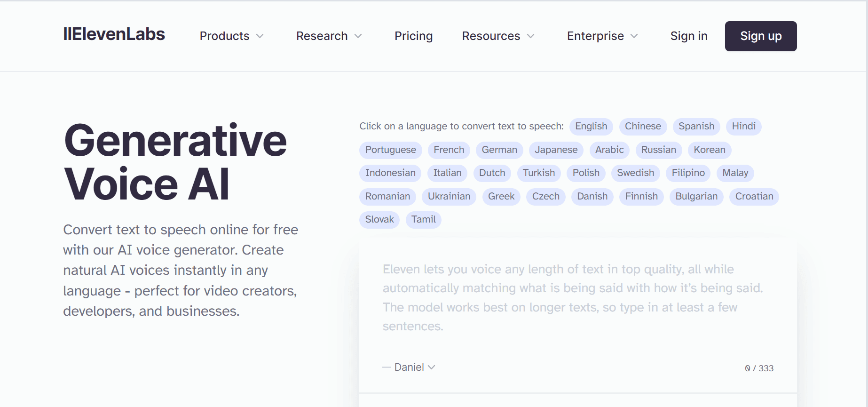Pick the Finnish language chip
The width and height of the screenshot is (868, 407).
click(641, 197)
